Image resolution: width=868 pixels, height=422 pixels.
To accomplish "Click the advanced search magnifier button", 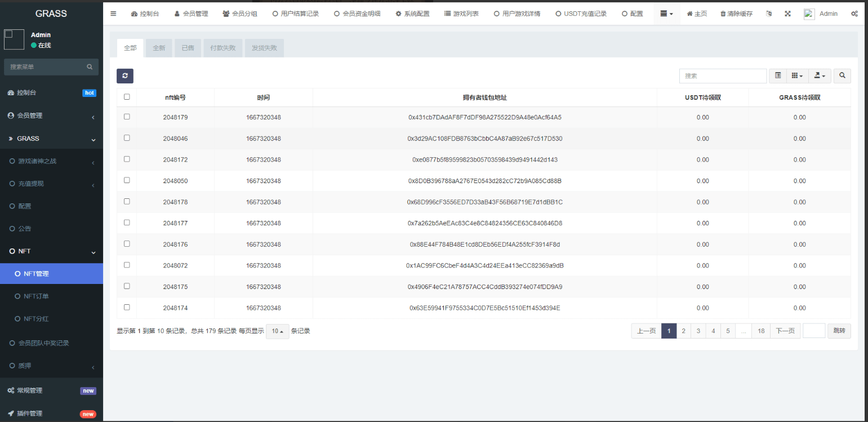I will pyautogui.click(x=843, y=75).
